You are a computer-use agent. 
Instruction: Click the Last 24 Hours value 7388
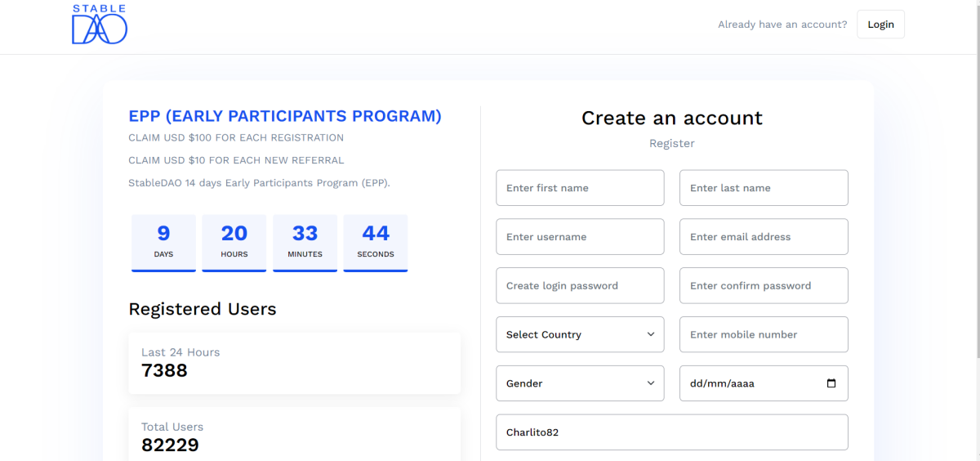pos(164,371)
